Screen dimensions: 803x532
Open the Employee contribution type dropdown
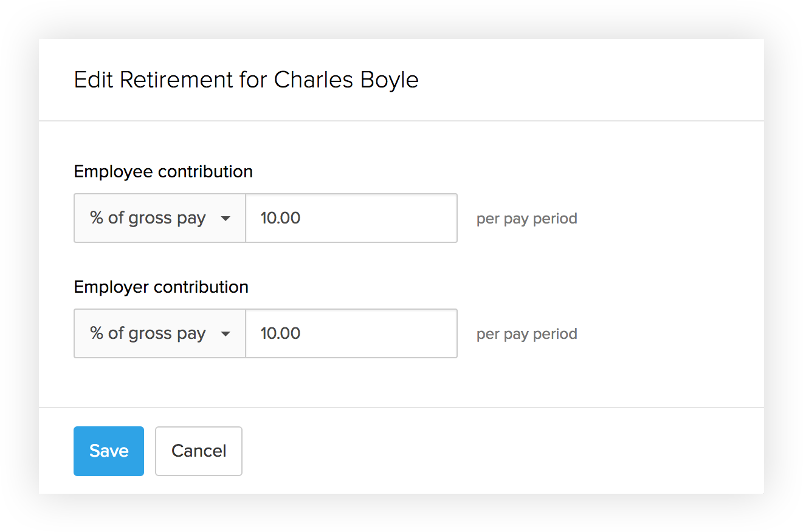159,218
